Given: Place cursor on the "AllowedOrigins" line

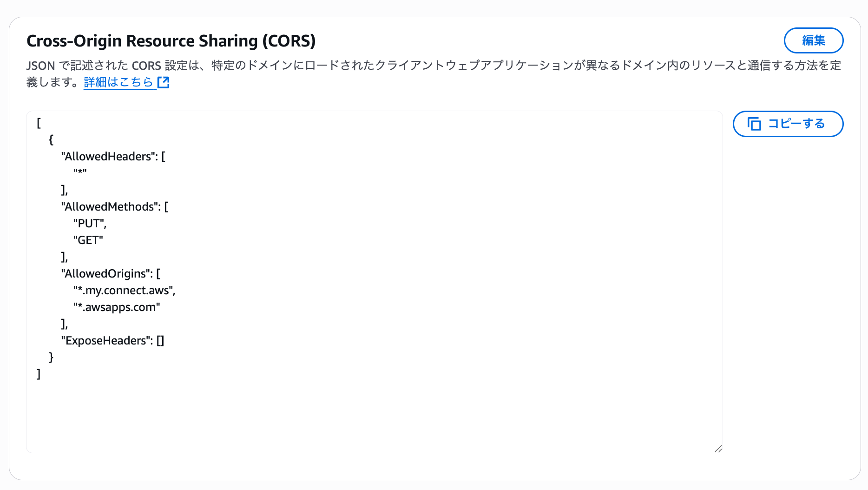Looking at the screenshot, I should coord(110,274).
